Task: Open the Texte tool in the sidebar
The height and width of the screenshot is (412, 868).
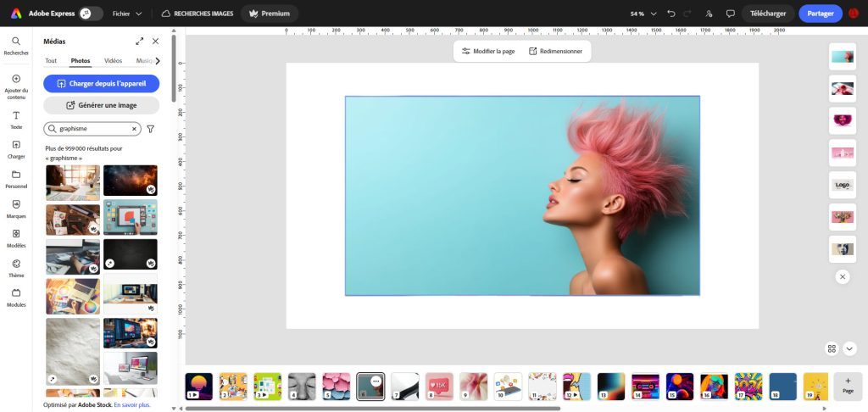Action: (x=16, y=120)
